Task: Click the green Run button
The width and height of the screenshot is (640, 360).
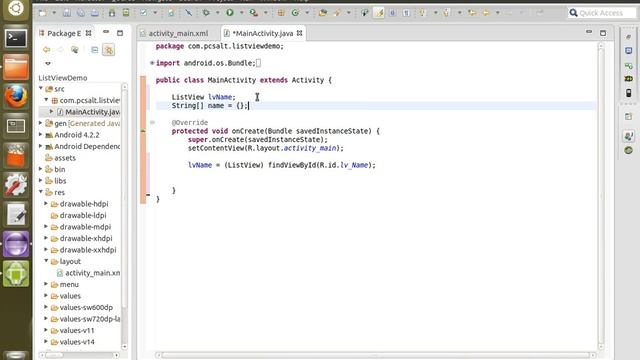Action: (230, 13)
